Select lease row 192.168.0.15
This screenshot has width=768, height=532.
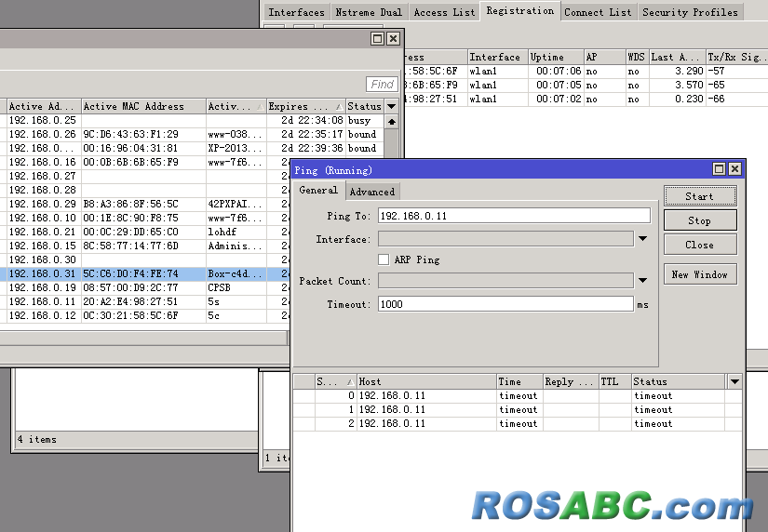145,246
